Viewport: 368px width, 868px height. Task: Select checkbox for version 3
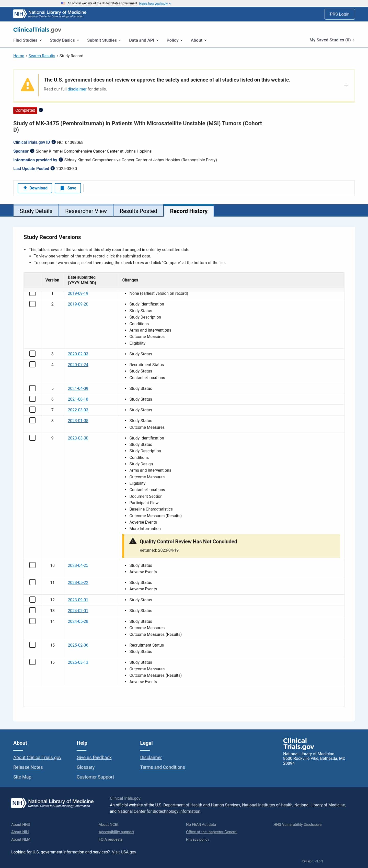pos(32,354)
